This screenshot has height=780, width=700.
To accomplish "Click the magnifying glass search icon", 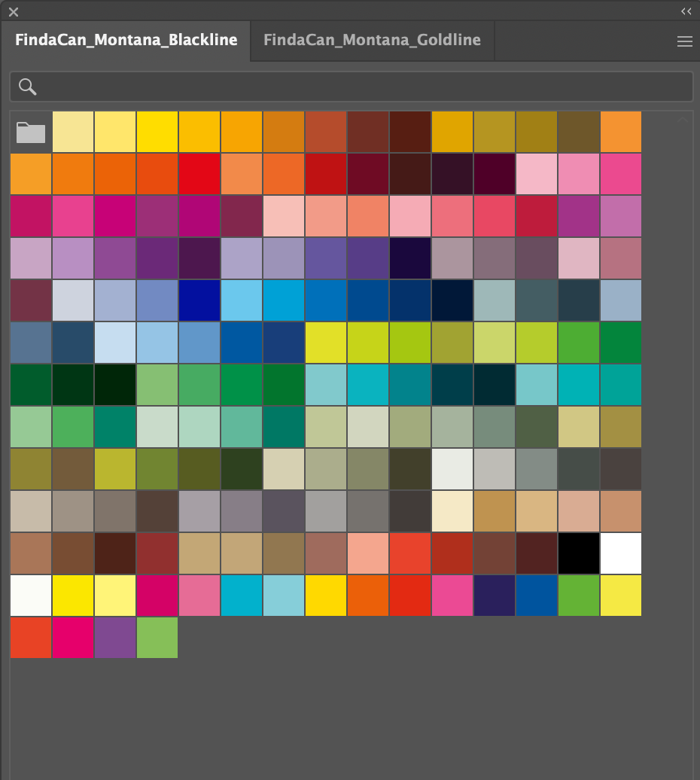I will [x=28, y=87].
